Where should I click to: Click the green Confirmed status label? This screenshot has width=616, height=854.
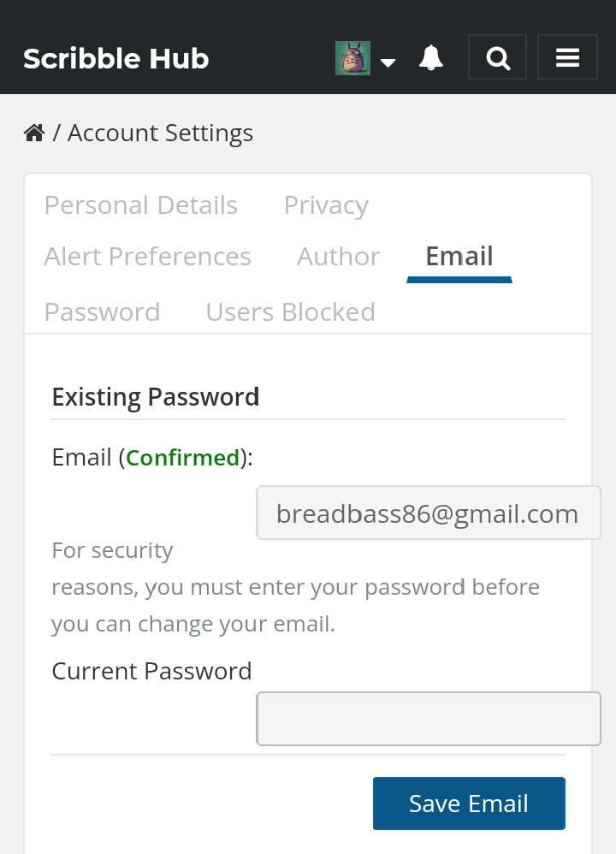pyautogui.click(x=182, y=458)
